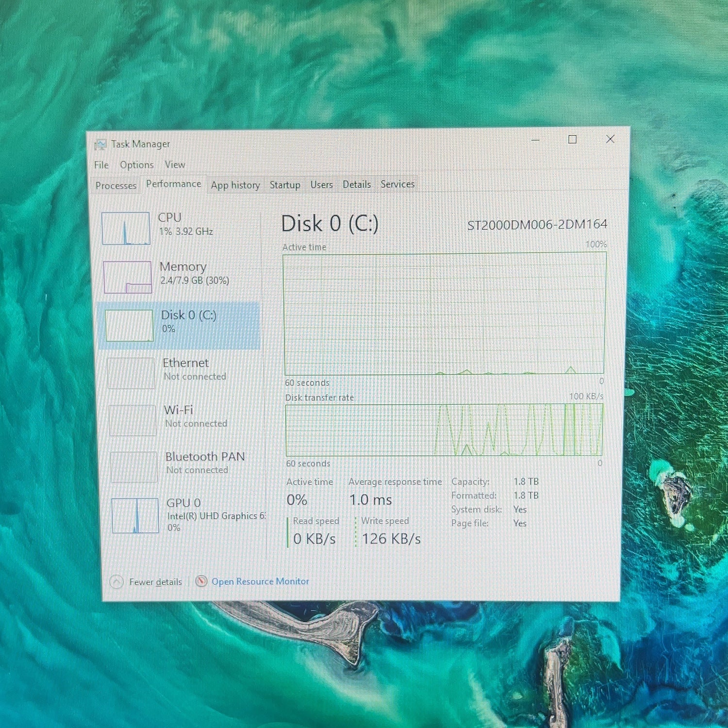Click the CPU usage mini graph
The height and width of the screenshot is (728, 728).
[x=126, y=229]
